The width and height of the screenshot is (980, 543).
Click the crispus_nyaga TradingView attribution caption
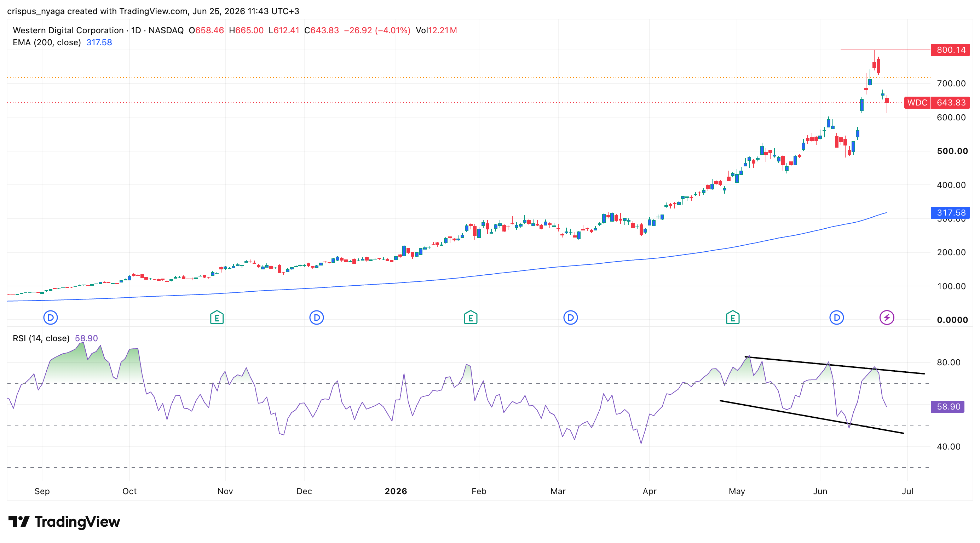[x=153, y=11]
